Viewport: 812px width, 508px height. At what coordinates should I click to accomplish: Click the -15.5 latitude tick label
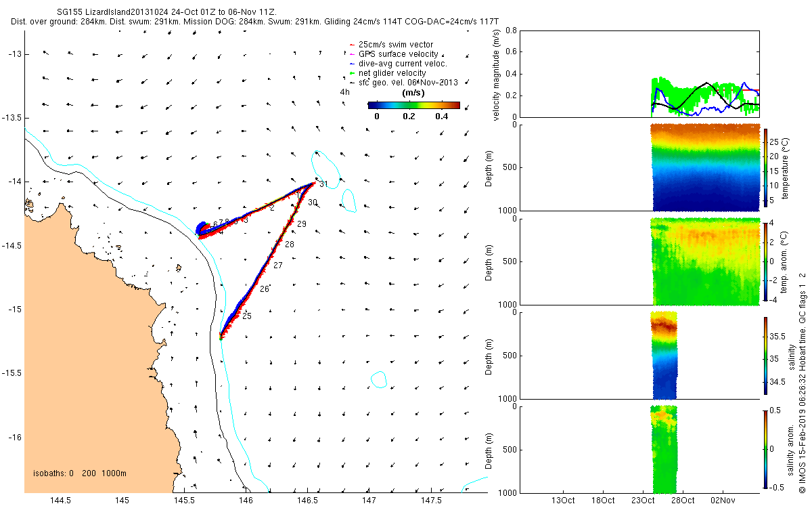(12, 373)
